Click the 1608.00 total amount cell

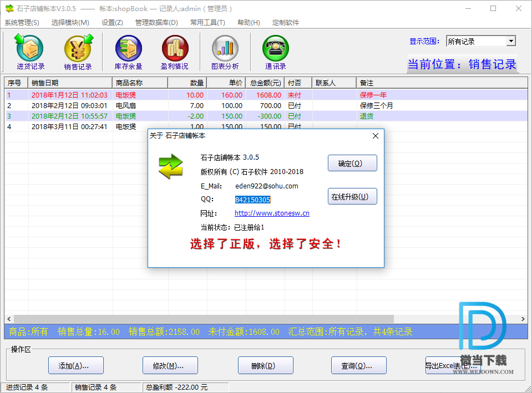[x=268, y=95]
